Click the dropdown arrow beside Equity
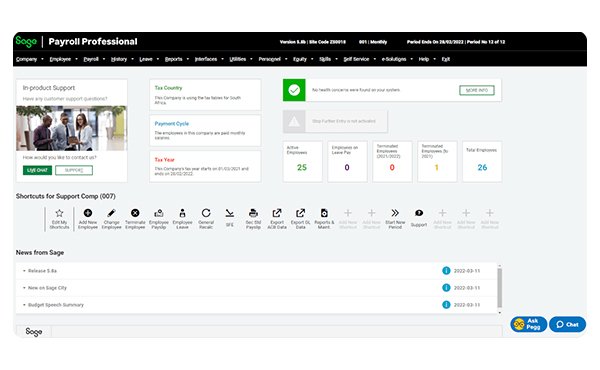The width and height of the screenshot is (600, 370). pos(312,59)
